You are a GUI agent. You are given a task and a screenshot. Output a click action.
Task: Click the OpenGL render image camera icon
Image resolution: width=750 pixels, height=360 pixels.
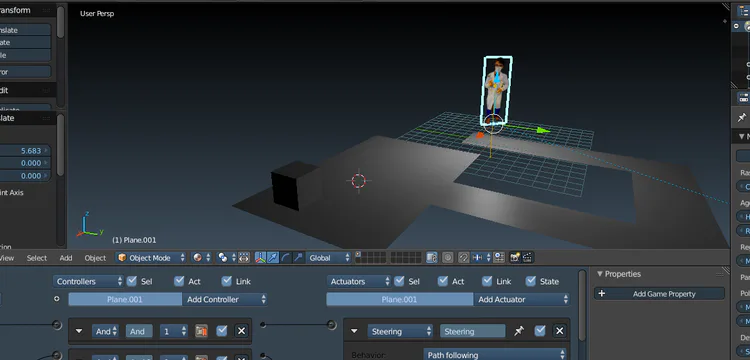pyautogui.click(x=515, y=258)
